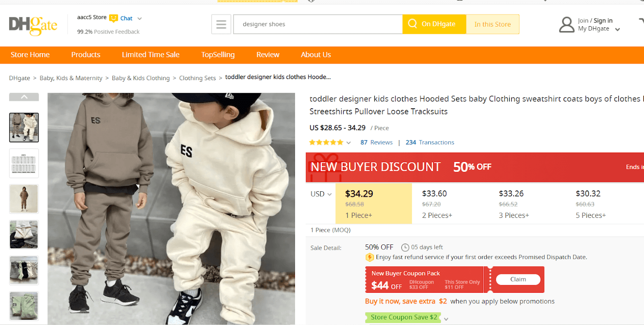Open the 87 Reviews link
This screenshot has height=325, width=644.
click(x=376, y=143)
